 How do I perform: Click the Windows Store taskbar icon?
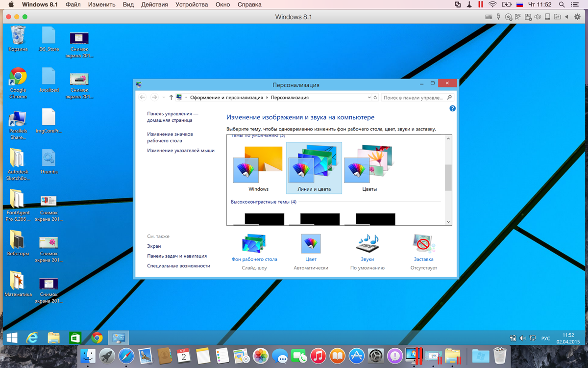[x=75, y=338]
